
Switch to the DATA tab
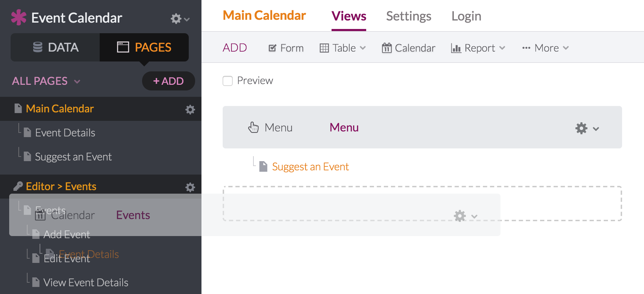tap(55, 47)
